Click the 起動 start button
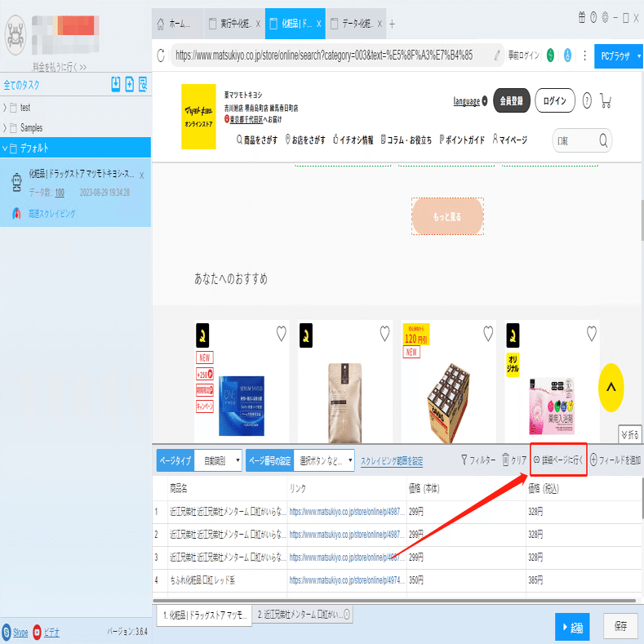The width and height of the screenshot is (644, 644). 572,627
